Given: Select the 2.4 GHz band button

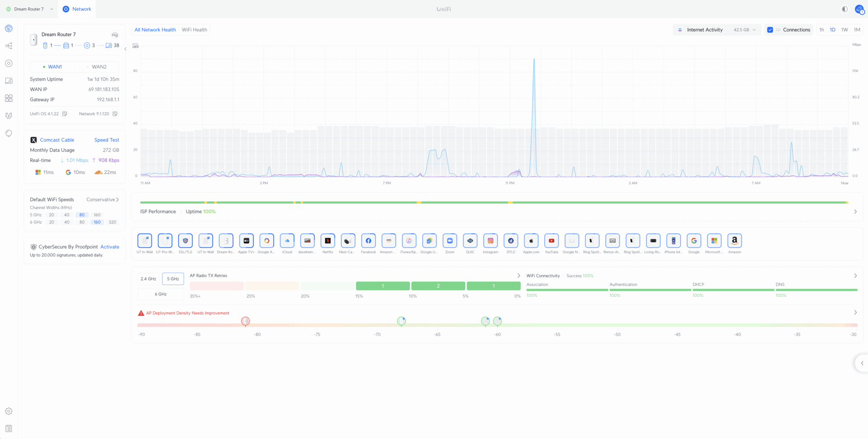Looking at the screenshot, I should point(148,279).
